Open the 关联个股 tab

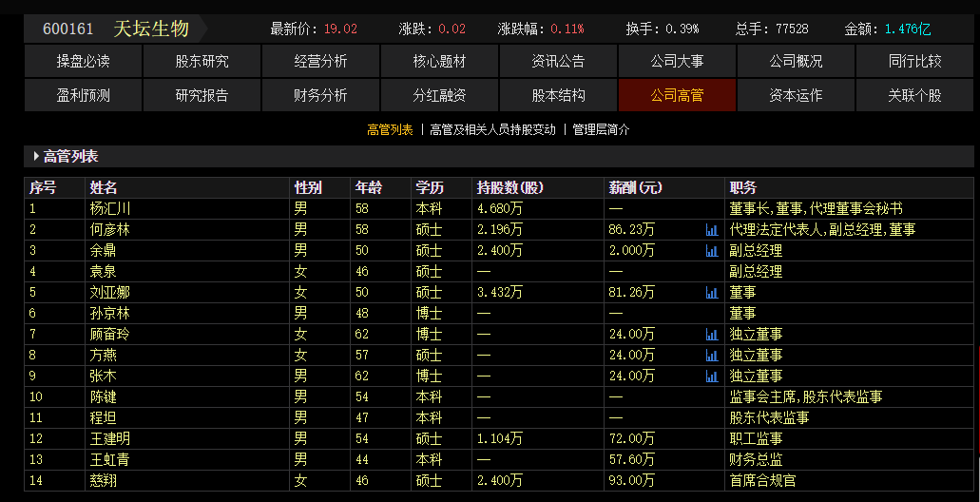914,95
